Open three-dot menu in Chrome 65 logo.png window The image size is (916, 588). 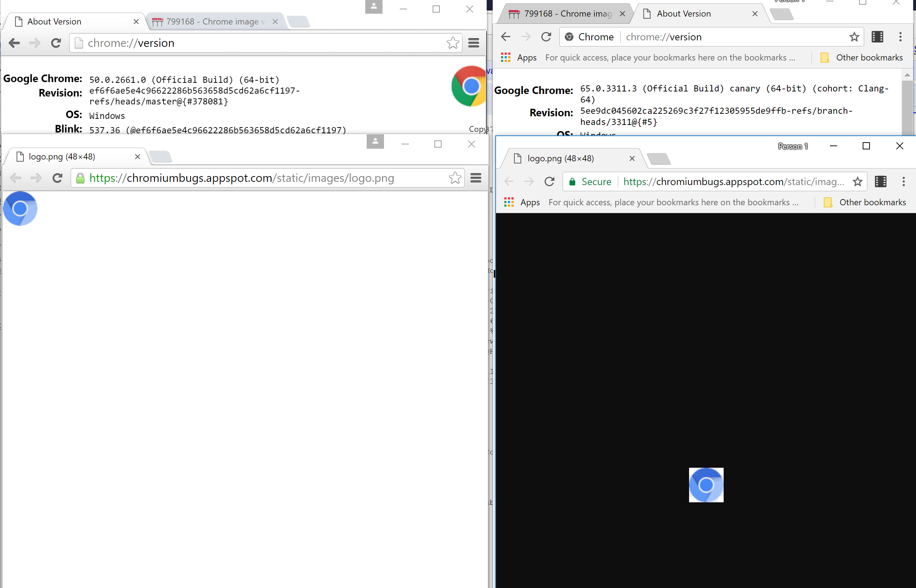click(903, 181)
